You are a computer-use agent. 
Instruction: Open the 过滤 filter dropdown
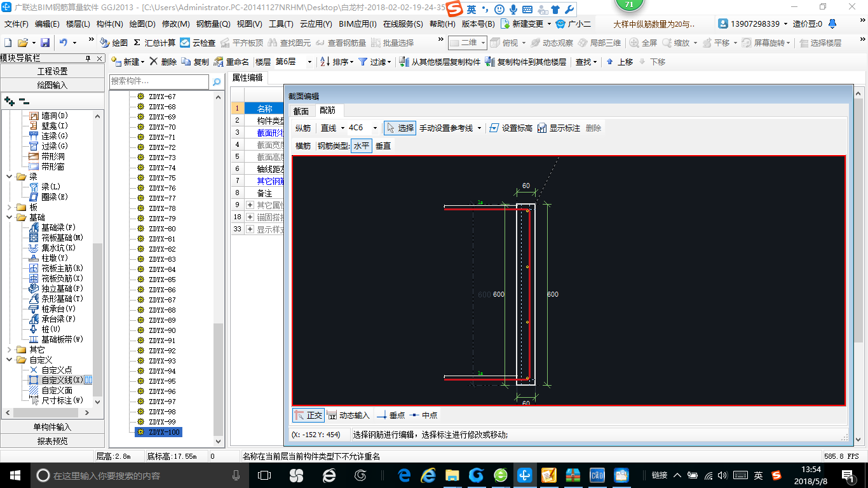click(x=374, y=62)
